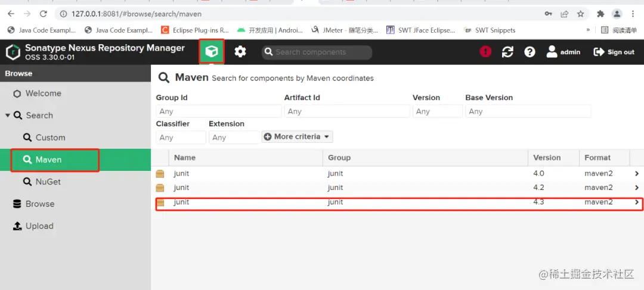
Task: Open the Android 开发应用 bookmark
Action: point(270,30)
